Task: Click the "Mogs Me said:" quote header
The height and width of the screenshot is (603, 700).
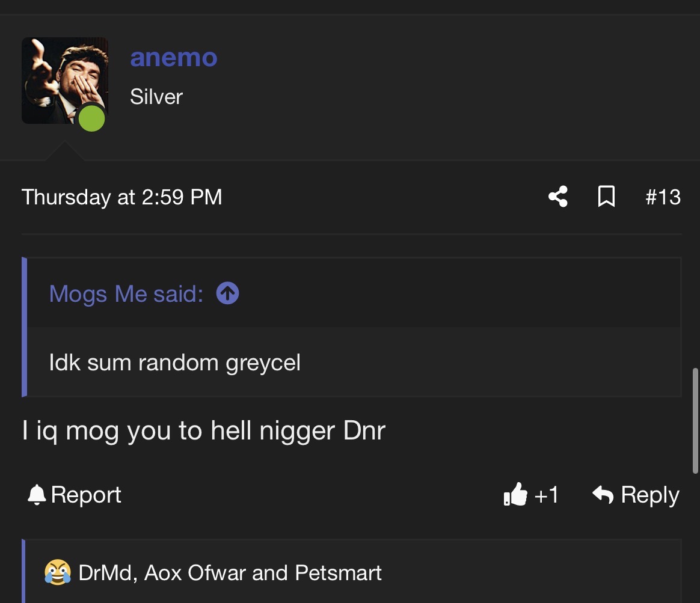Action: click(126, 294)
